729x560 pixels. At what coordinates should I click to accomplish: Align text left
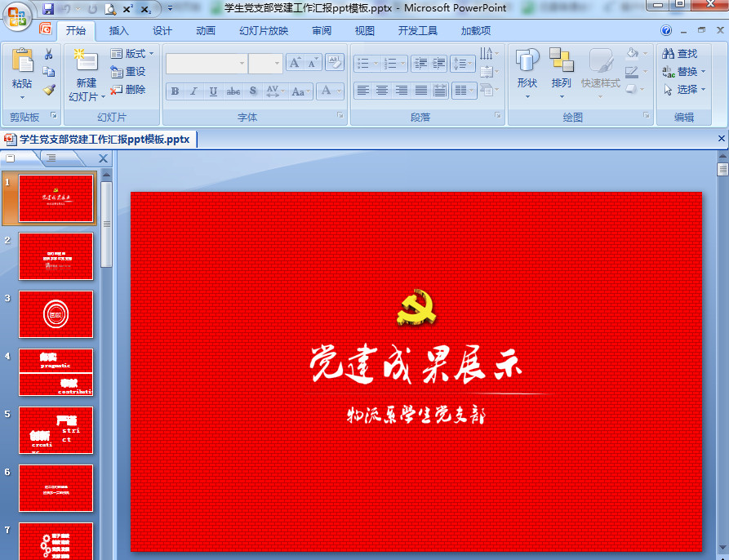[x=363, y=90]
